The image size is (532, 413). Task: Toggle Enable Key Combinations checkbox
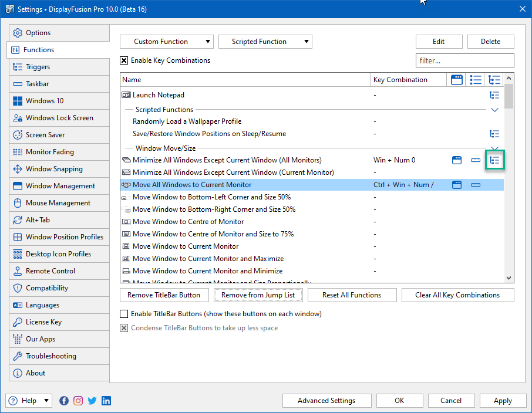point(124,60)
